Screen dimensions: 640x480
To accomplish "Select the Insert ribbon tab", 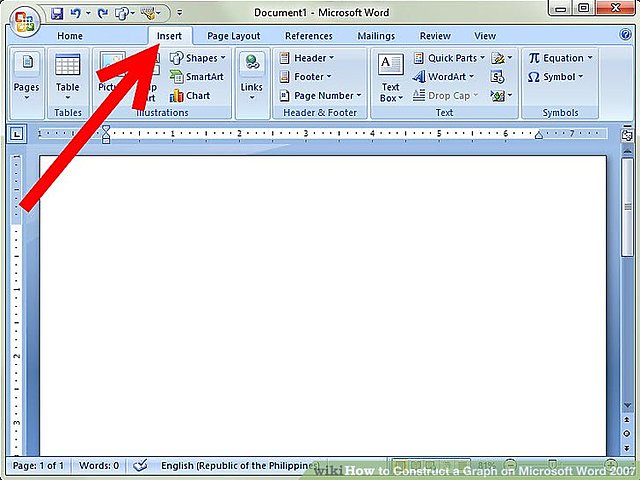I will pyautogui.click(x=169, y=36).
